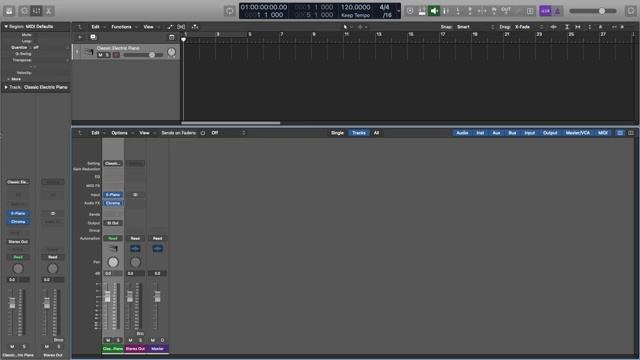This screenshot has height=360, width=640.
Task: Click the add track plus button
Action: tap(80, 37)
